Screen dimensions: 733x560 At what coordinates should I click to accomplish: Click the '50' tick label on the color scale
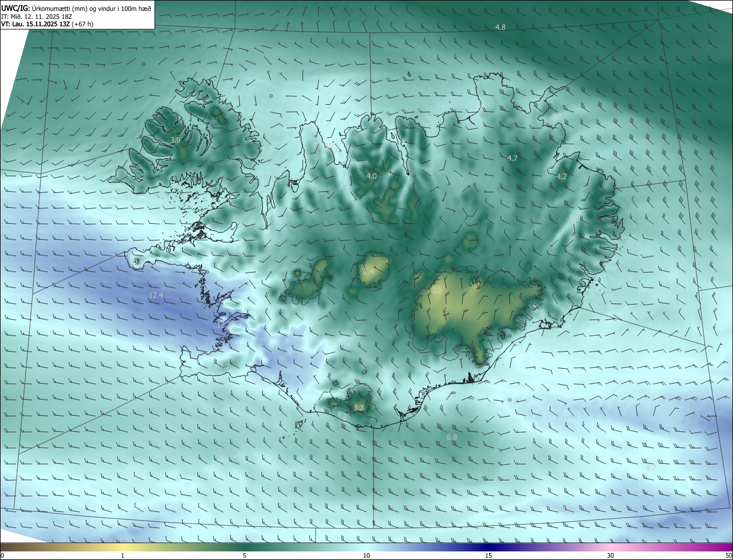pyautogui.click(x=728, y=556)
